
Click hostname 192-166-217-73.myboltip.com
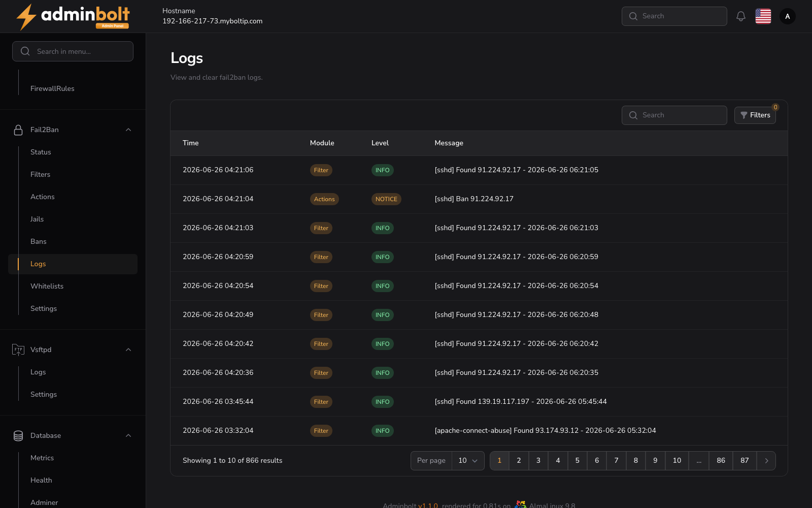[212, 21]
